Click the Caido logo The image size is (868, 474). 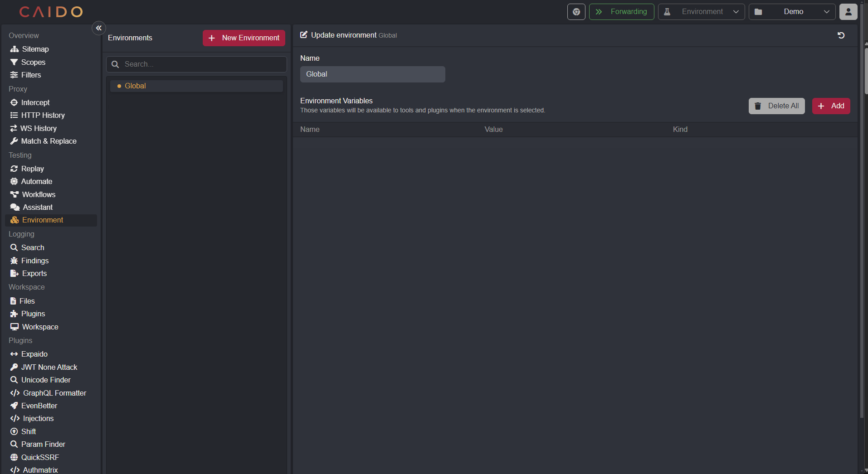[51, 12]
